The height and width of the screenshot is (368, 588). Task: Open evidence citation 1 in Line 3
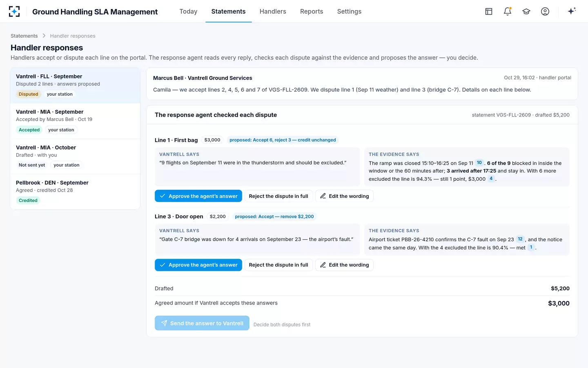531,247
